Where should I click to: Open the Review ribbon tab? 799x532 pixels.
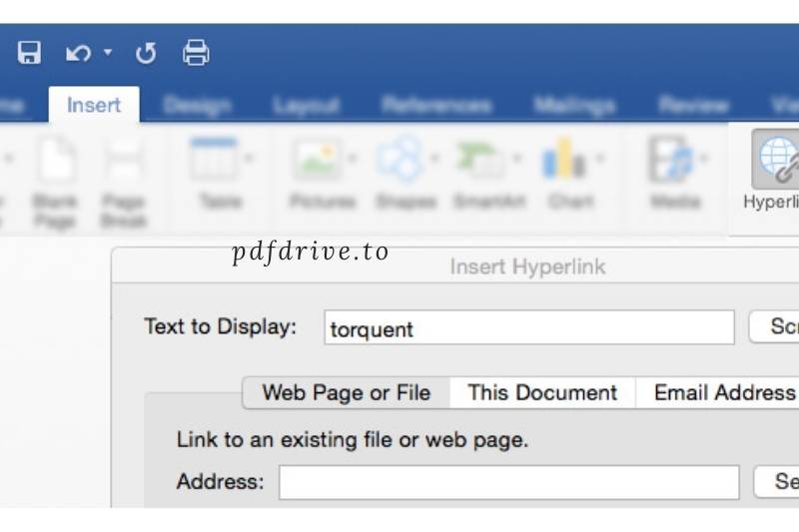tap(693, 105)
